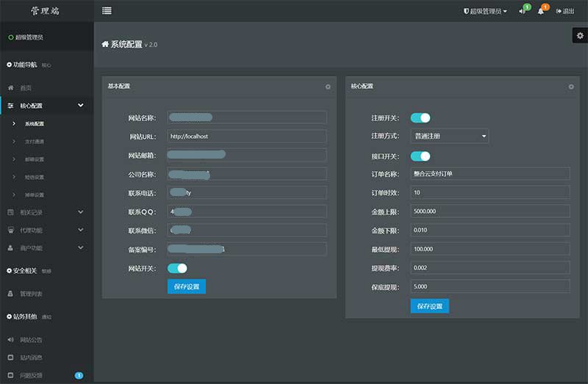Open the notification bell icon
Screen dimensions: 588x384
[x=541, y=12]
